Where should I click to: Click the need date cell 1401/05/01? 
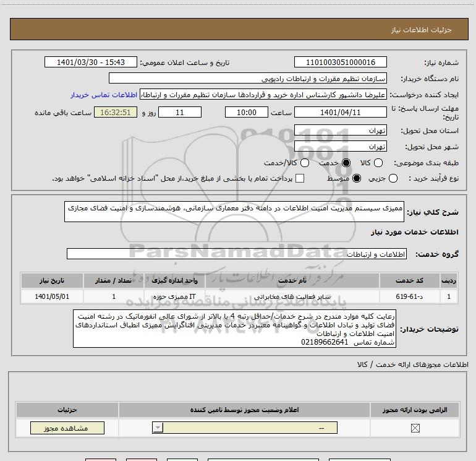pos(52,296)
